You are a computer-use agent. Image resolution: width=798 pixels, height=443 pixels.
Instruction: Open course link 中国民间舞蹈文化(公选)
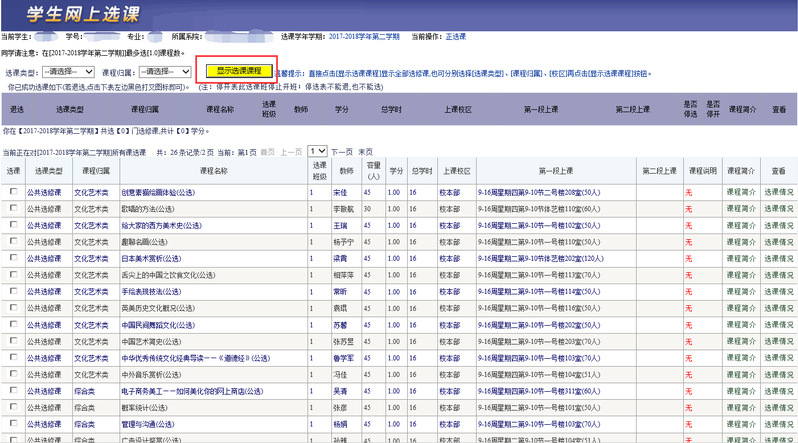point(160,325)
